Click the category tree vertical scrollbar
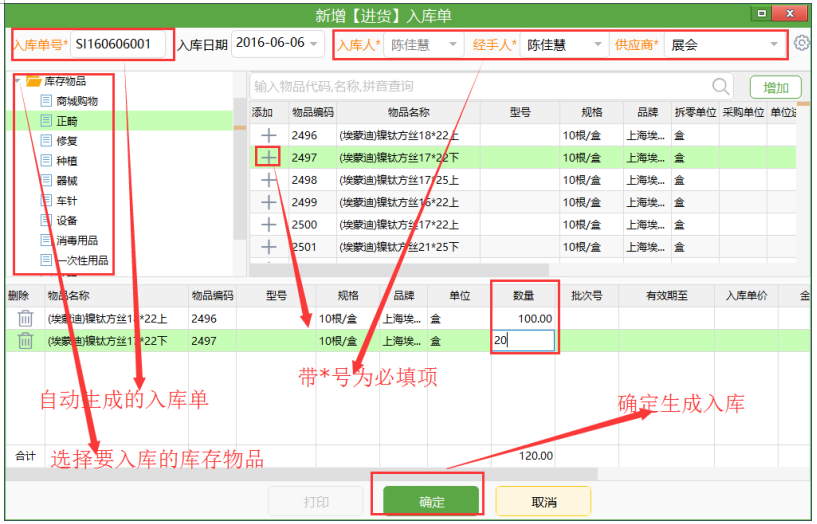 click(x=239, y=167)
